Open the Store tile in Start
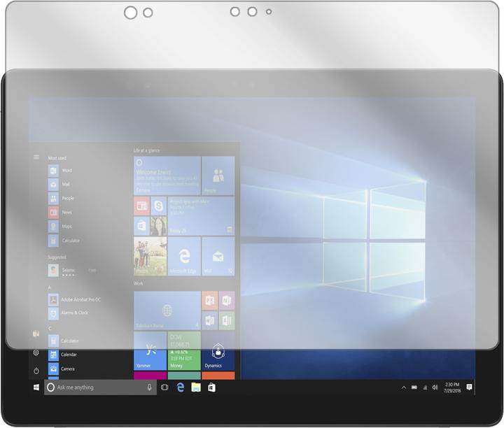504x428 pixels. tap(141, 226)
